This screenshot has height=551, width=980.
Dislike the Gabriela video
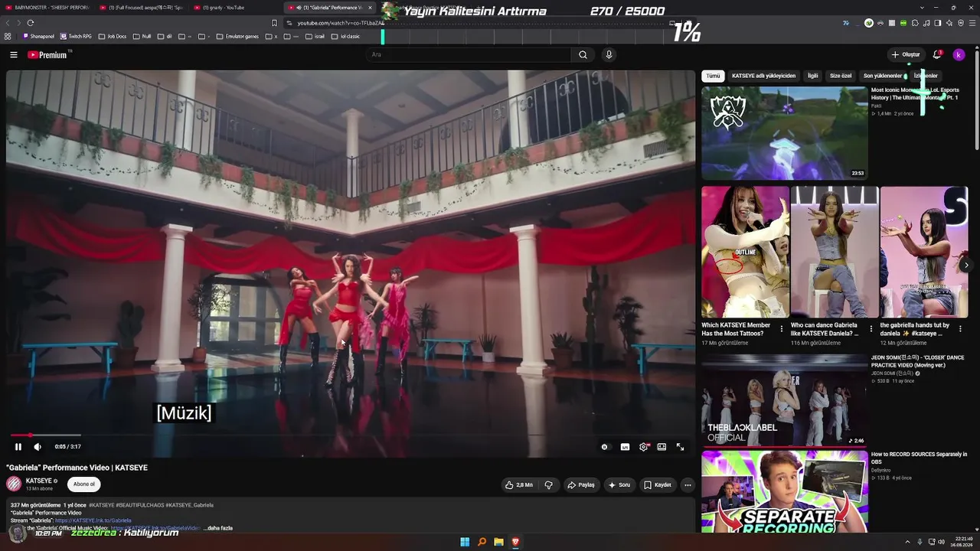(x=548, y=484)
